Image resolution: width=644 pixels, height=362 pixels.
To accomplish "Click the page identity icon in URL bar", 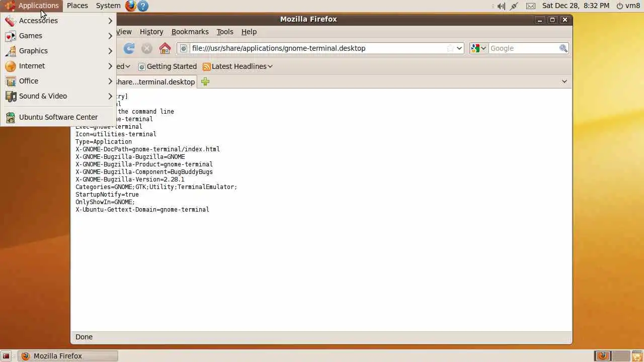I will (x=184, y=48).
